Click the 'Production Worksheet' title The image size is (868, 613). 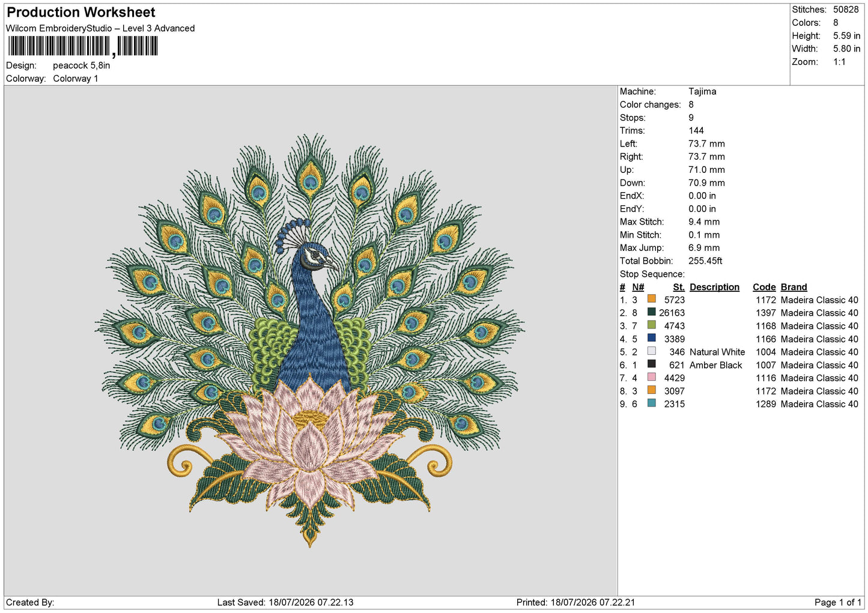tap(81, 12)
